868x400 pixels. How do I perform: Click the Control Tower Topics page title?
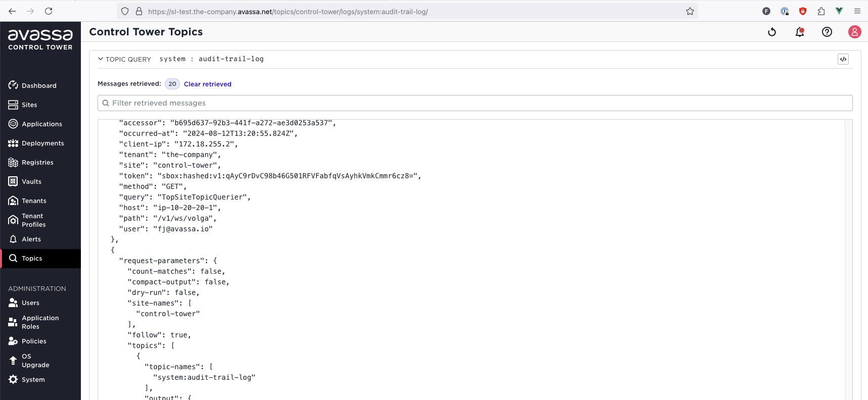pos(146,32)
